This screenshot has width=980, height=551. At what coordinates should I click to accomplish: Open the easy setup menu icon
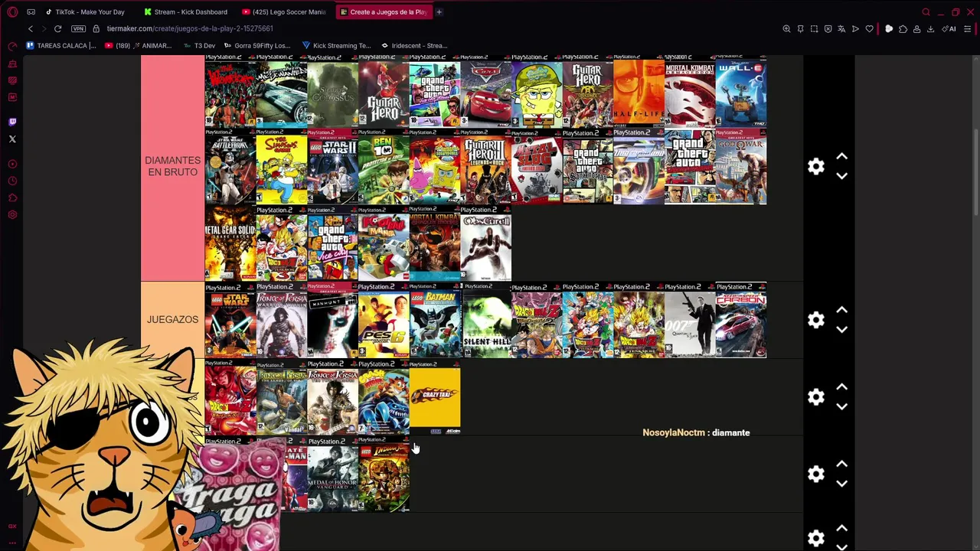click(967, 29)
